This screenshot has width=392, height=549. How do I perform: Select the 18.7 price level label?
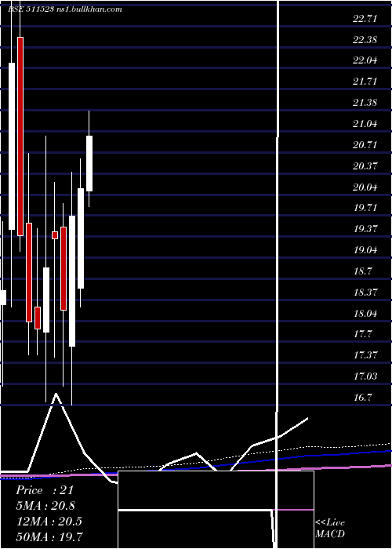(x=363, y=271)
